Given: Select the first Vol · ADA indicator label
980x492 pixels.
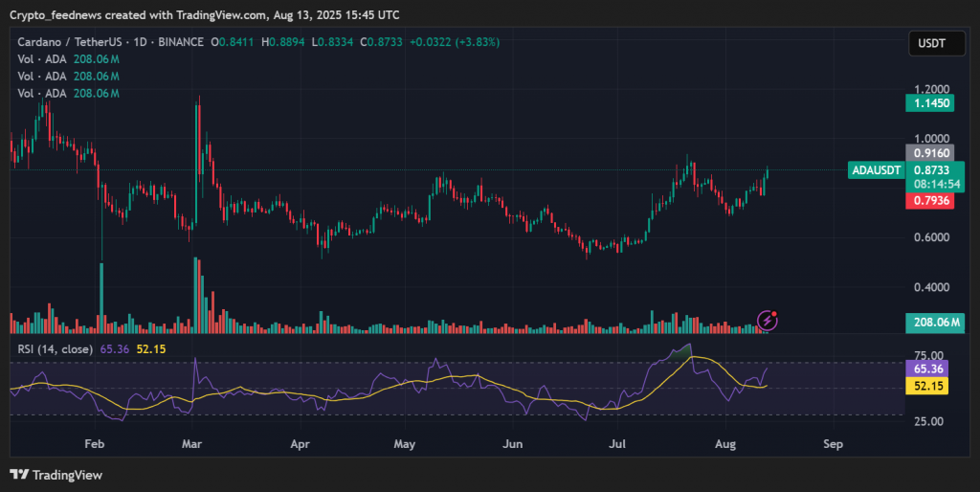Looking at the screenshot, I should (x=43, y=58).
